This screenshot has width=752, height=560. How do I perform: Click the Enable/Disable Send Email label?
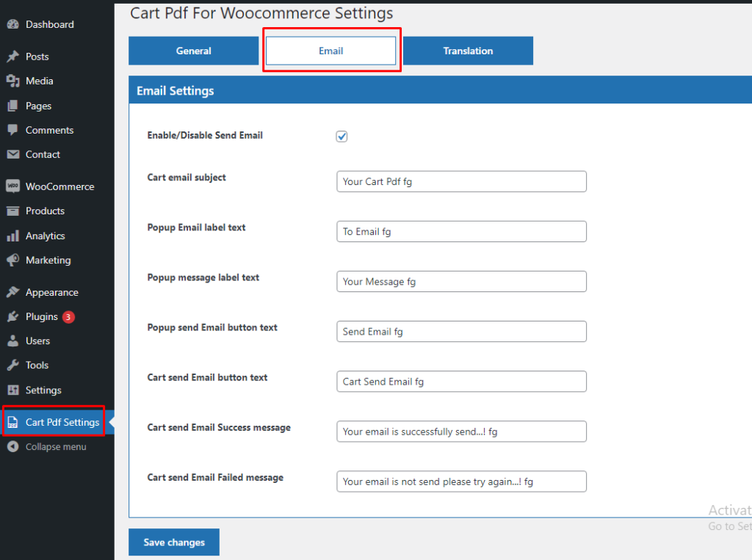click(205, 135)
